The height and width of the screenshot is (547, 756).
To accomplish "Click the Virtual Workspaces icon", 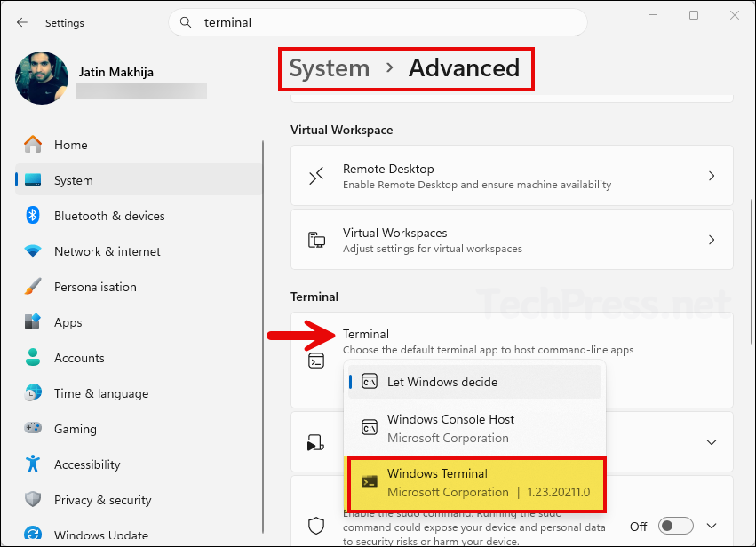I will coord(316,239).
